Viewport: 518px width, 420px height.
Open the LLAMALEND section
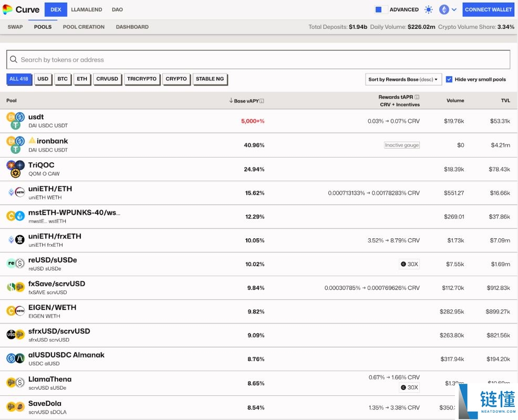tap(87, 9)
